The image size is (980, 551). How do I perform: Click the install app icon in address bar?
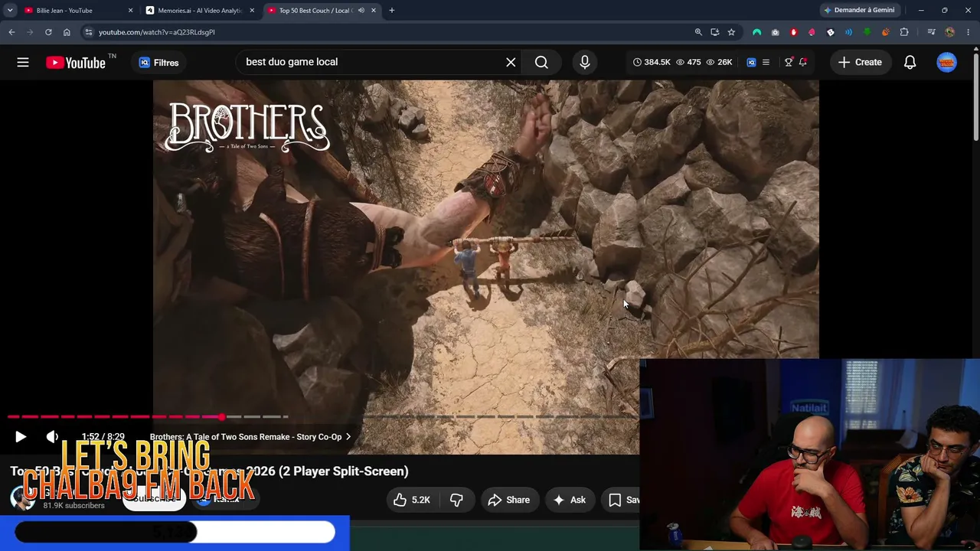(x=714, y=32)
